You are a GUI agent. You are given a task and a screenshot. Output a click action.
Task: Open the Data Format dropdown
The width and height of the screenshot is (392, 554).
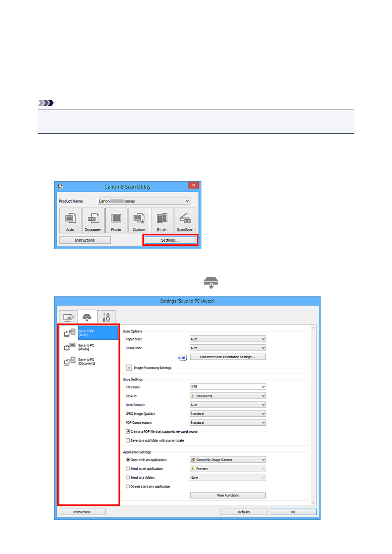click(227, 405)
